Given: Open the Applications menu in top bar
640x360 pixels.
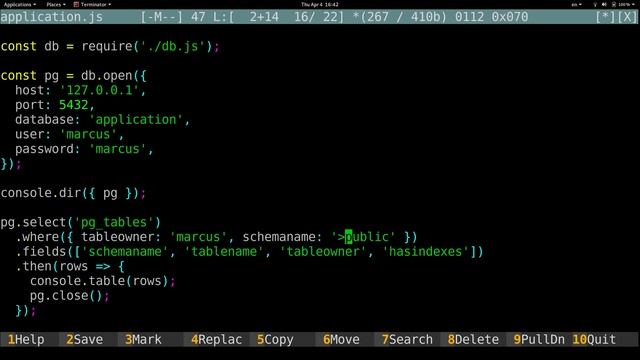Looking at the screenshot, I should pyautogui.click(x=20, y=4).
